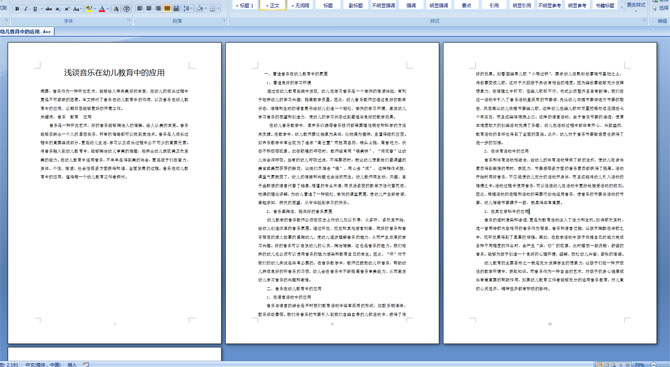Switch to the open document tab
This screenshot has height=367, width=670.
26,32
